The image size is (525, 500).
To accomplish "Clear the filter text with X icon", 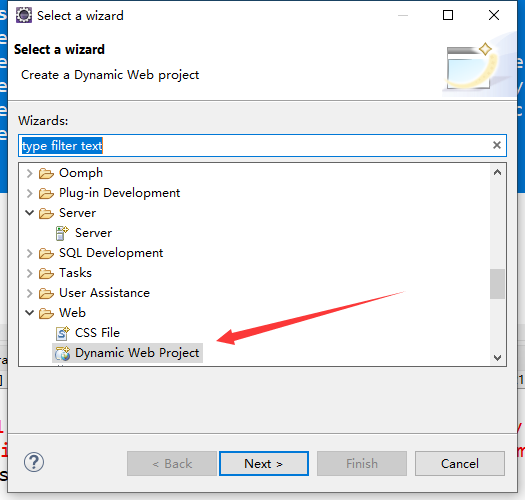I will tap(497, 145).
